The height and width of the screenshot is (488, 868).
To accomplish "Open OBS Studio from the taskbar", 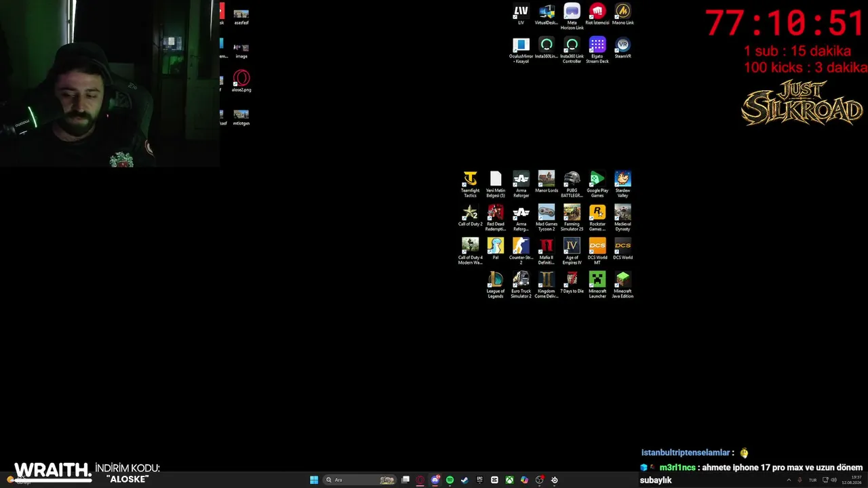I will pos(539,480).
